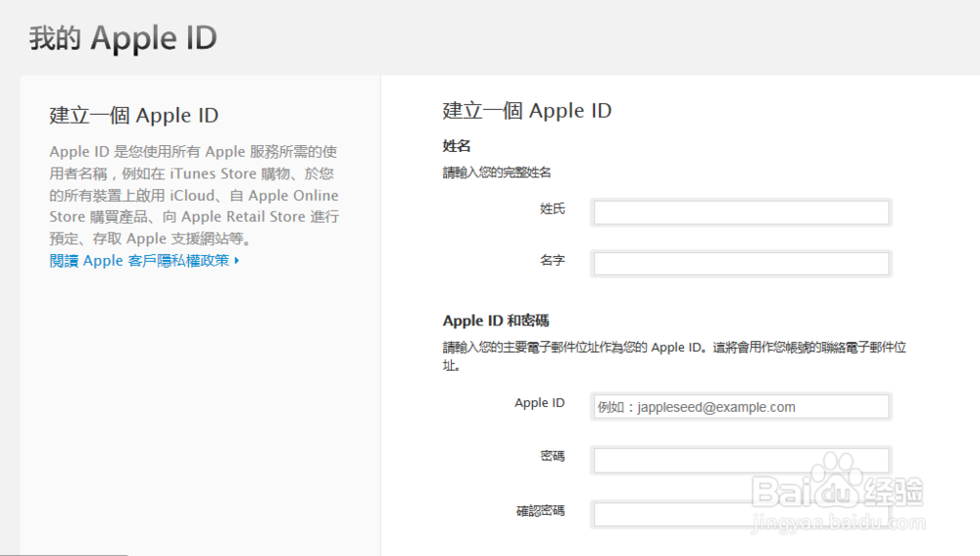This screenshot has height=556, width=980.
Task: Focus the 姓氏 input field
Action: 741,213
